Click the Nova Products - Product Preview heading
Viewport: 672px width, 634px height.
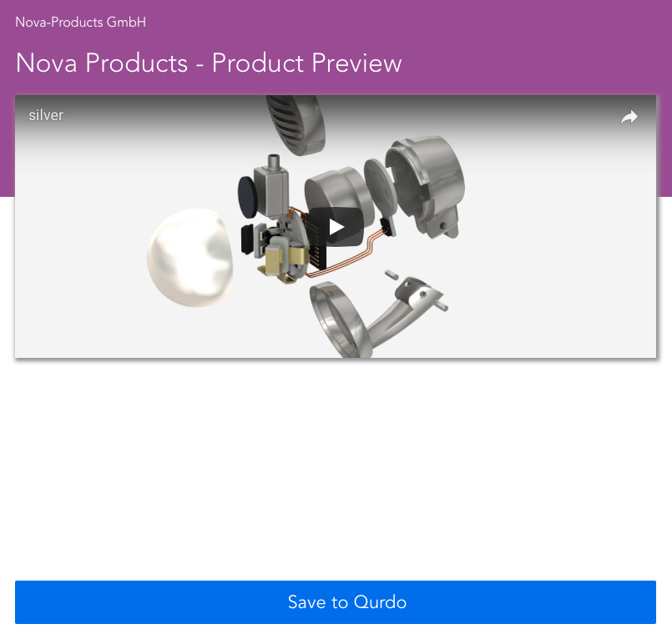point(209,63)
